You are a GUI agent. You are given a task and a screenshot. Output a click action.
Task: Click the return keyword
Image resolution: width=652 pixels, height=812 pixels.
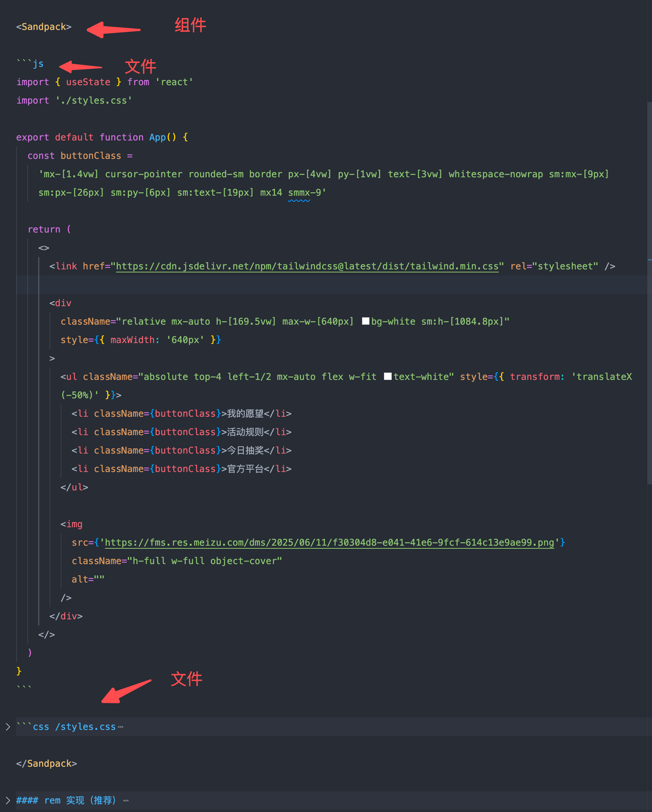coord(44,229)
